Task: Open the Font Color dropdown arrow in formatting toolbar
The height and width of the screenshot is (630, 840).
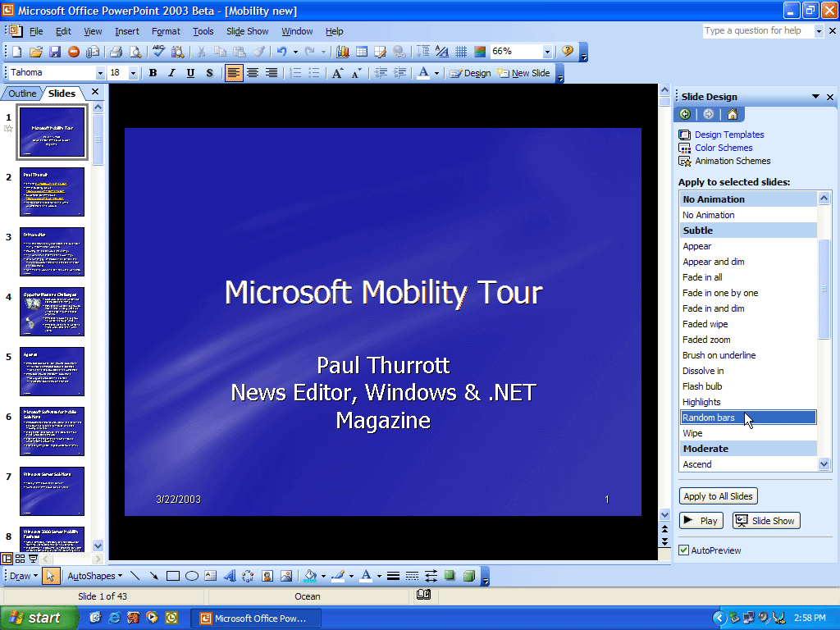Action: click(x=436, y=73)
